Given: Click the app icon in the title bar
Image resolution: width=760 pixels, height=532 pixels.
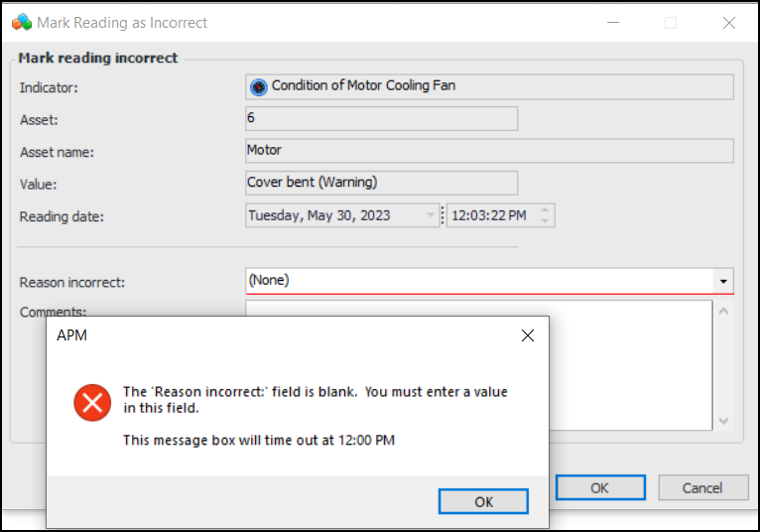Looking at the screenshot, I should pos(22,22).
